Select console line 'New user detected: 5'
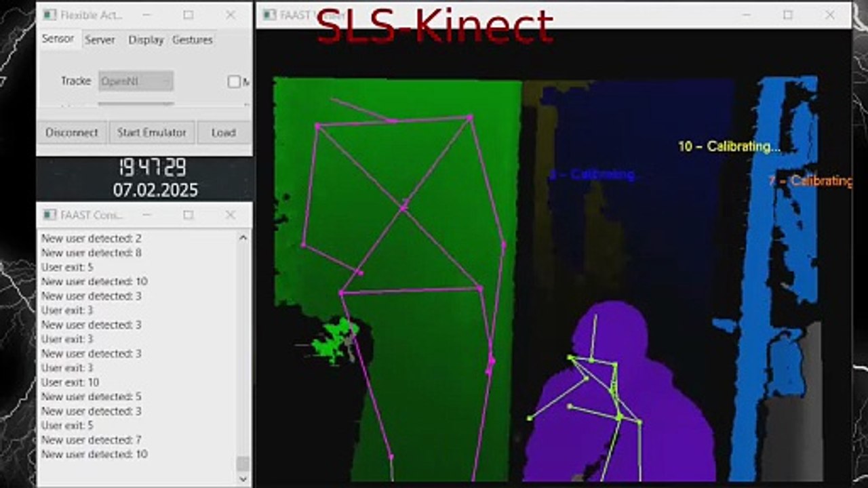This screenshot has width=868, height=488. pyautogui.click(x=92, y=396)
